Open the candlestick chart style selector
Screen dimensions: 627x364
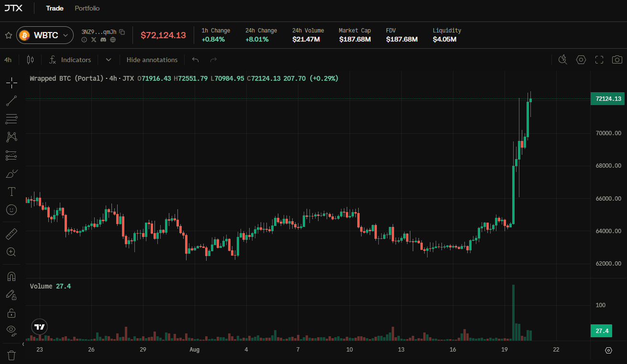[31, 60]
